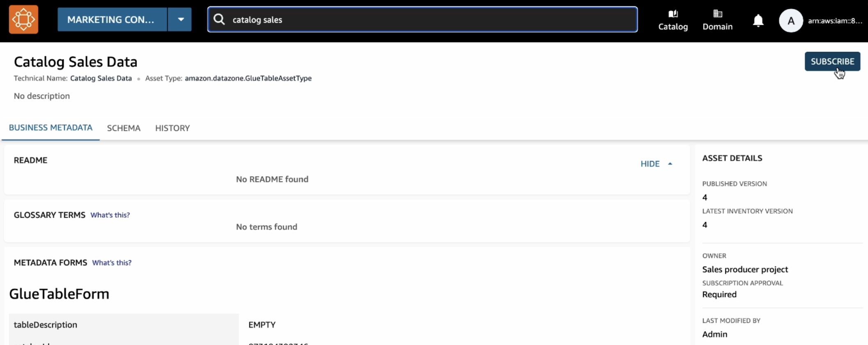The height and width of the screenshot is (345, 868).
Task: Click the No README found message
Action: 272,179
